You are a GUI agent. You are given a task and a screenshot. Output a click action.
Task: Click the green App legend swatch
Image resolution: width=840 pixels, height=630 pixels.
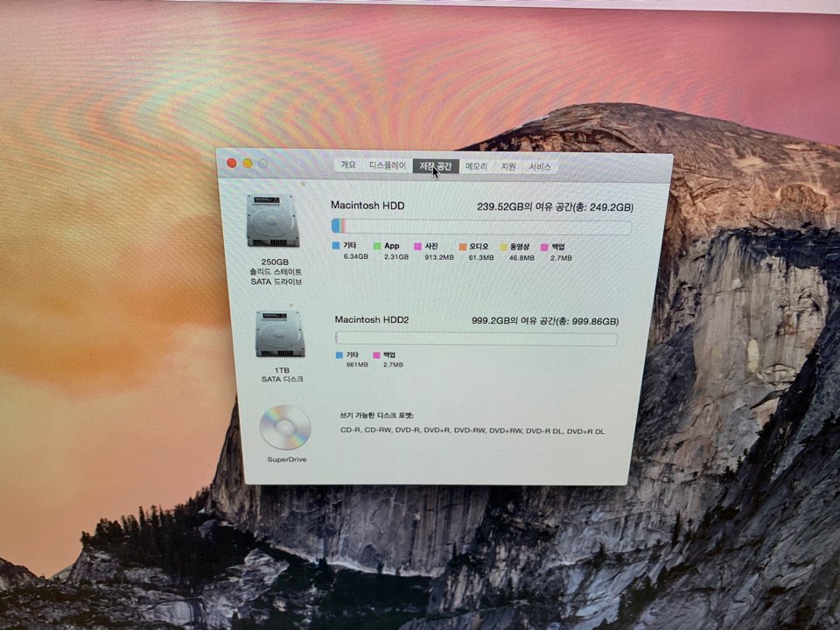tap(377, 247)
